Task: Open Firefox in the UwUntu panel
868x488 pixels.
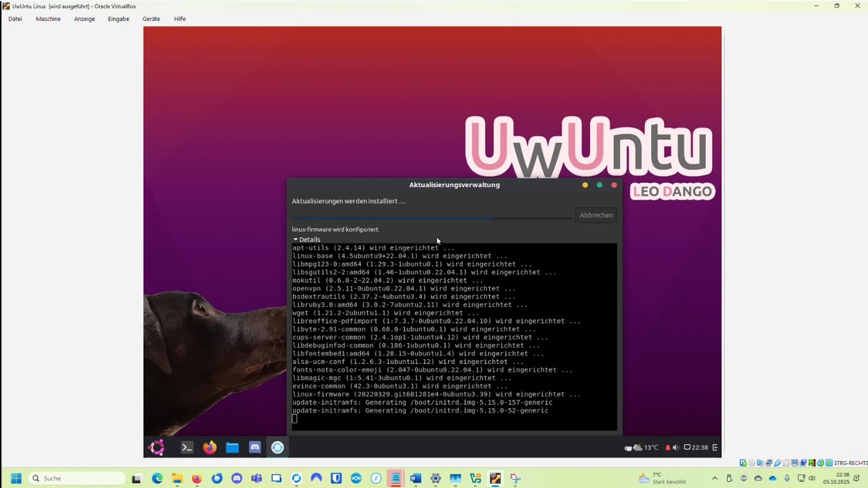Action: click(210, 447)
